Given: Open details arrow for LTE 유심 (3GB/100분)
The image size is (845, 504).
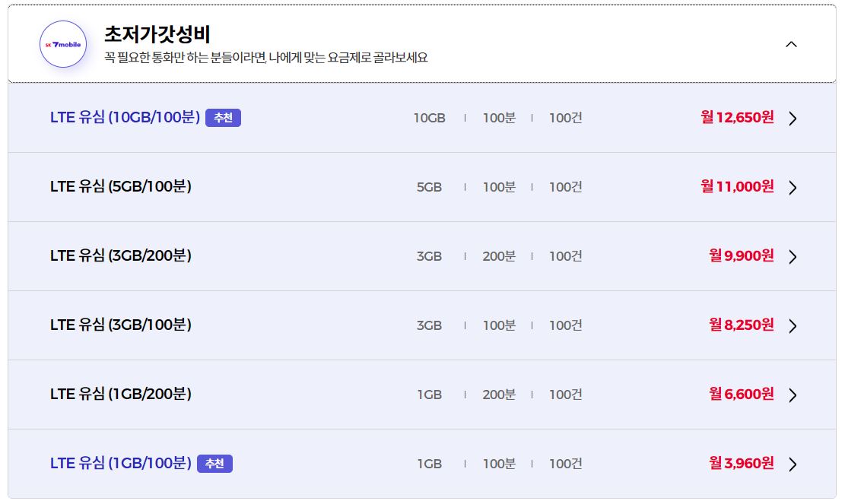Looking at the screenshot, I should pyautogui.click(x=793, y=325).
